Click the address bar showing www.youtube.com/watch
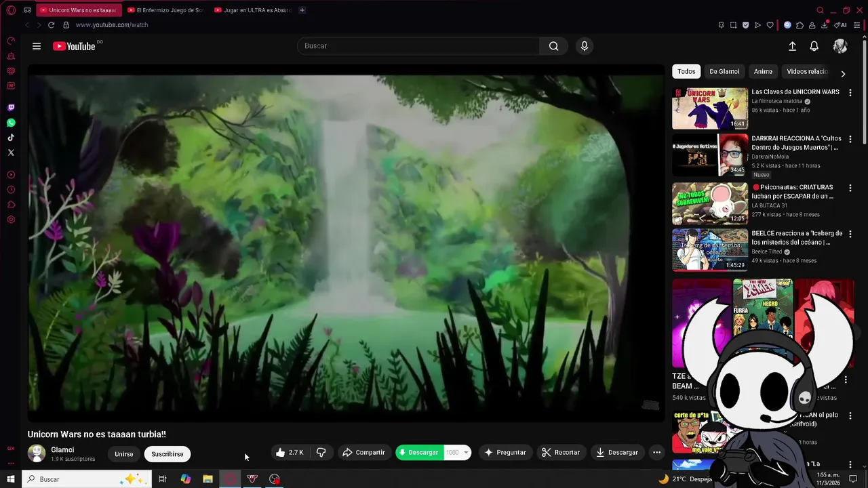This screenshot has height=488, width=868. [x=111, y=25]
